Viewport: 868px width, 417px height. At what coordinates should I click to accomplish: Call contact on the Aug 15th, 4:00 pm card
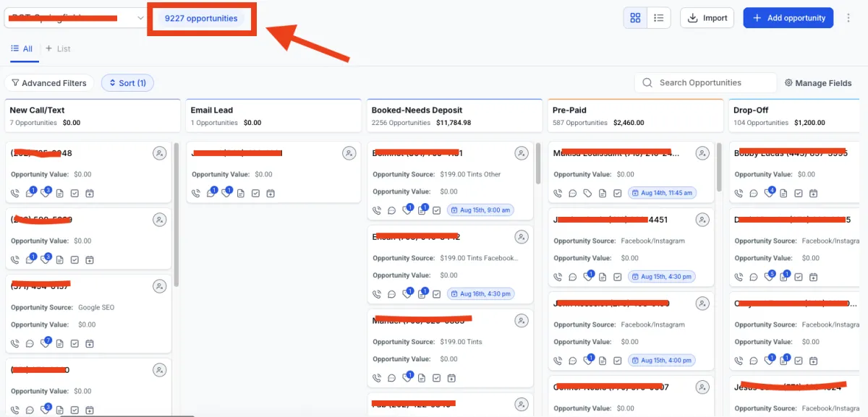[x=558, y=359]
